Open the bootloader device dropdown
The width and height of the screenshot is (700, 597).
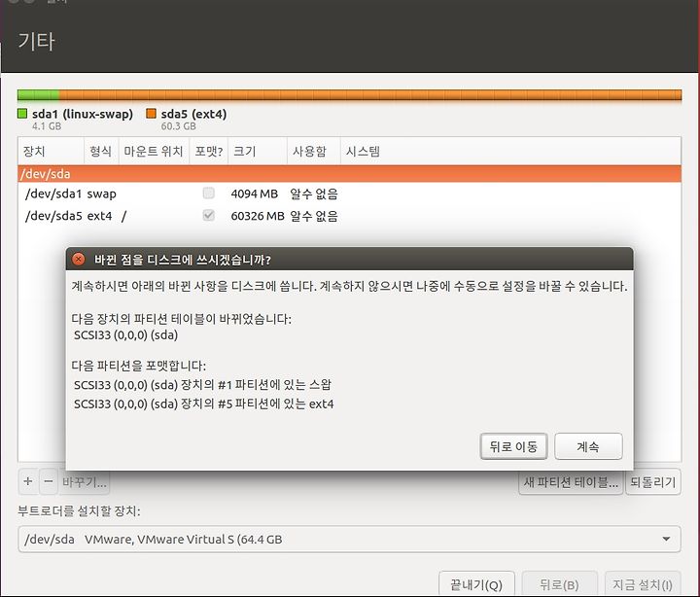pos(350,539)
